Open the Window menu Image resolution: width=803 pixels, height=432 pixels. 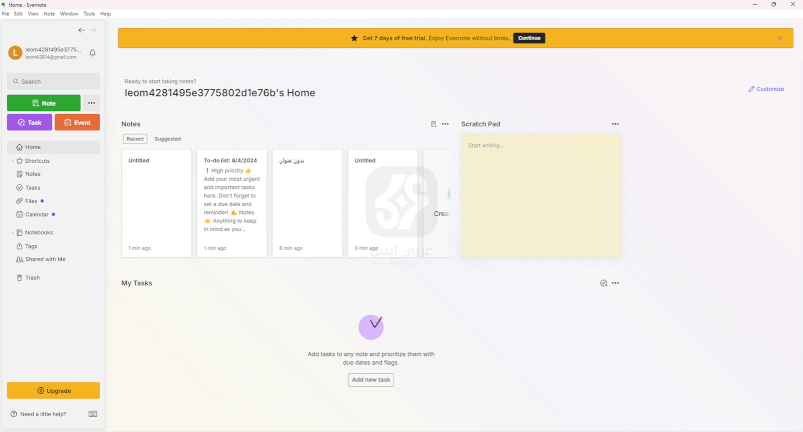[x=69, y=14]
